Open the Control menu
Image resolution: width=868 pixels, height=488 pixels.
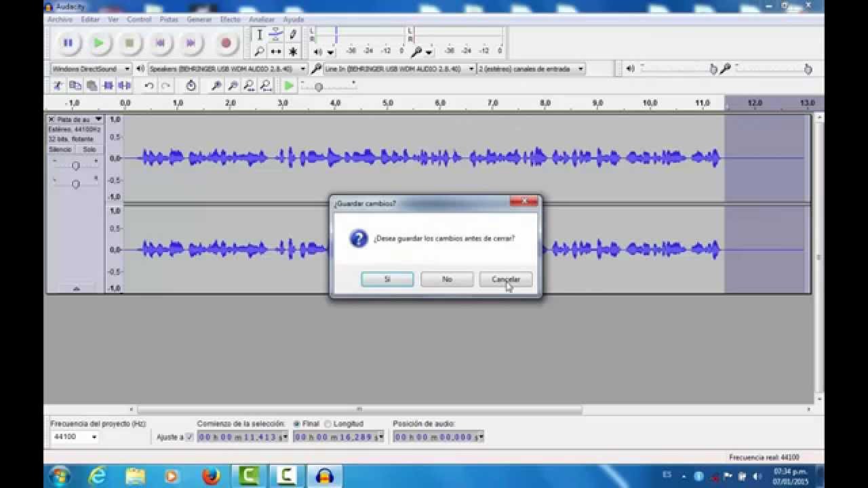(x=139, y=20)
